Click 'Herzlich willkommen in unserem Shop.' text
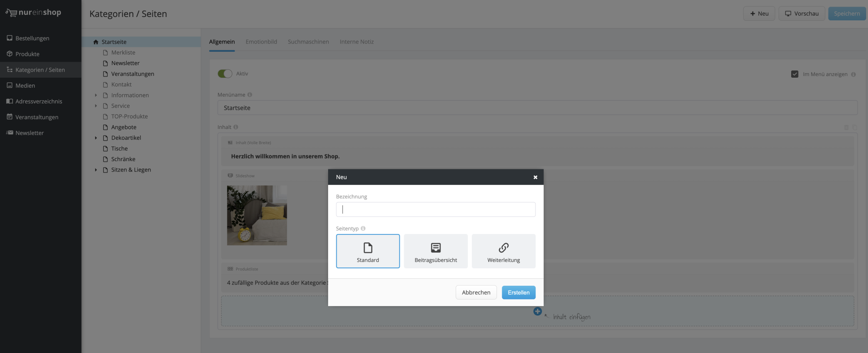The image size is (868, 353). (x=285, y=156)
